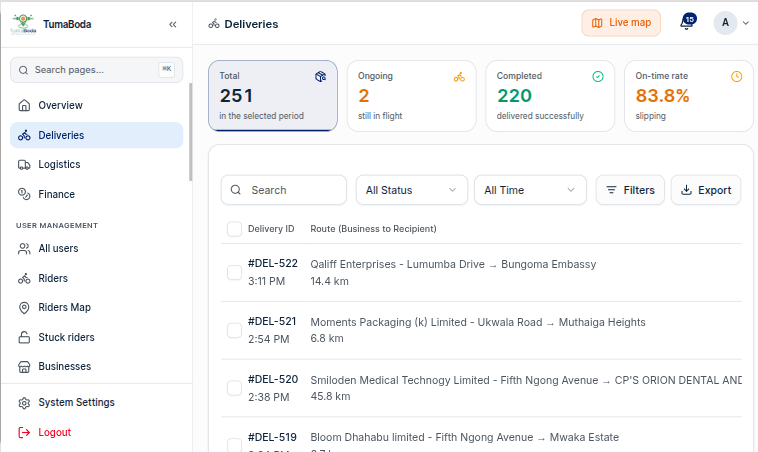Screen dimensions: 758x452
Task: Click the bicycle icon on Ongoing card
Action: pos(459,76)
